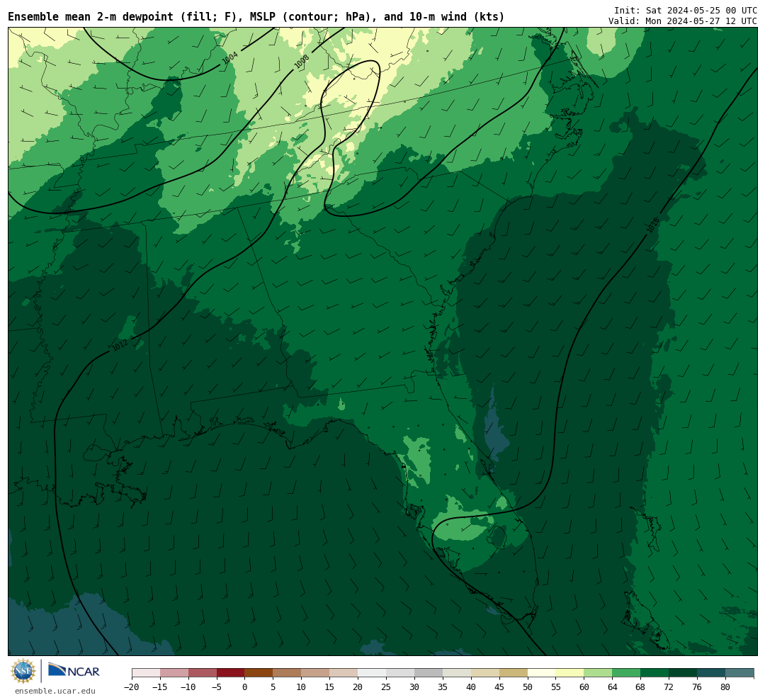
Task: Click the dark red 0 to -5 swatch
Action: click(x=230, y=673)
